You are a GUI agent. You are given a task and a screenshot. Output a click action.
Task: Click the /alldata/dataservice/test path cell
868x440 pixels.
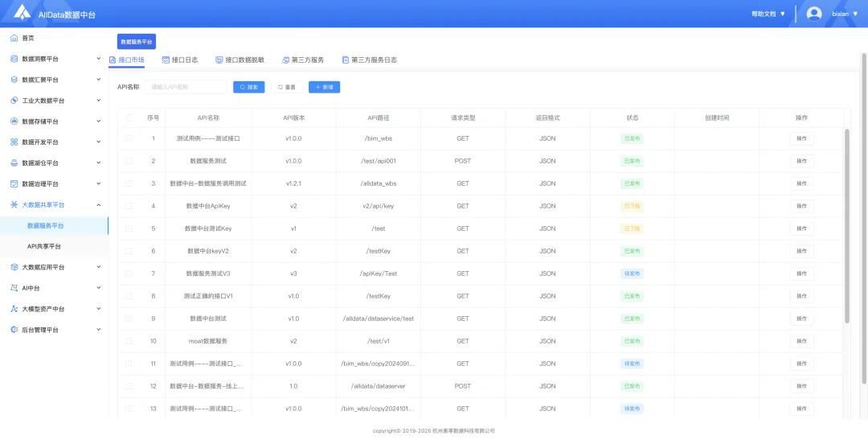coord(379,319)
